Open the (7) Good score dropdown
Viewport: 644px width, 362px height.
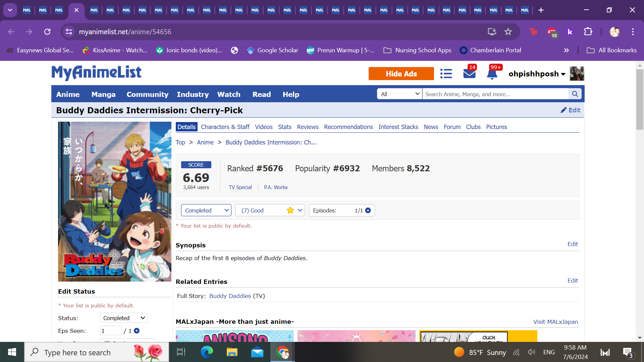point(270,210)
